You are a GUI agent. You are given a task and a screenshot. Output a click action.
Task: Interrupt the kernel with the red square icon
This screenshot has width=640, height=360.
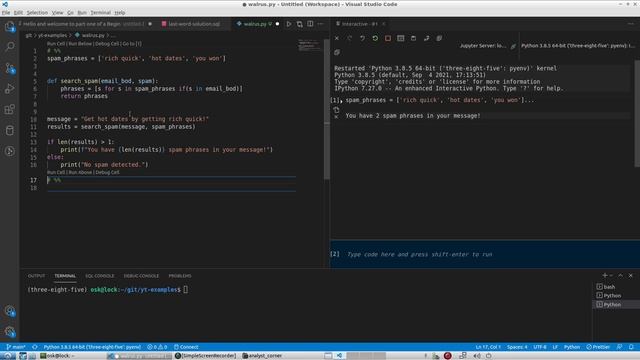tap(388, 38)
